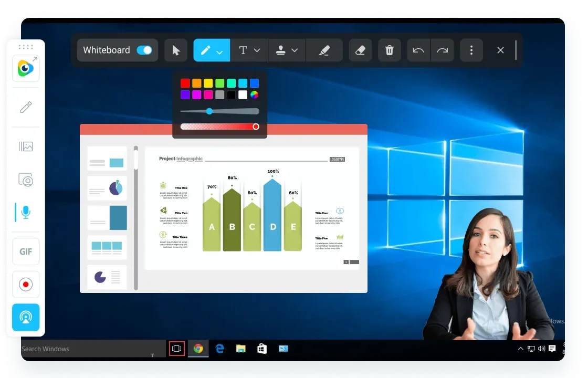Open the custom color wheel picker
This screenshot has width=588, height=378.
point(254,95)
